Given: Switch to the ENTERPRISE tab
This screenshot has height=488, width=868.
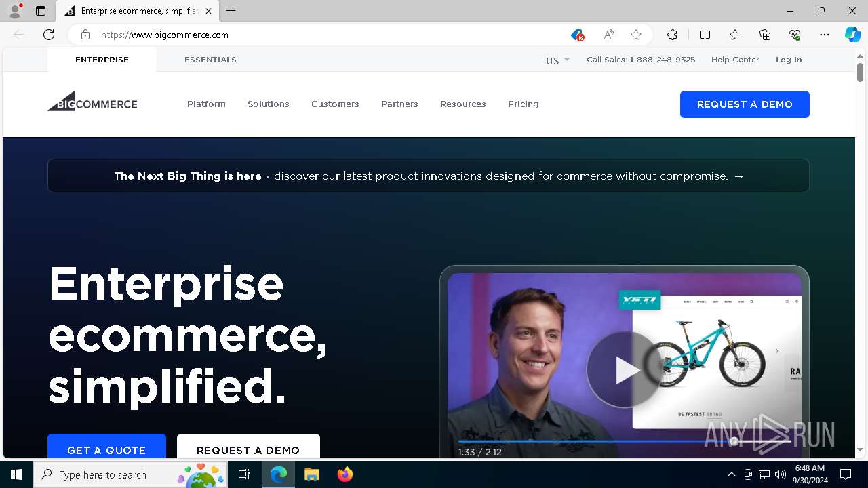Looking at the screenshot, I should point(102,60).
